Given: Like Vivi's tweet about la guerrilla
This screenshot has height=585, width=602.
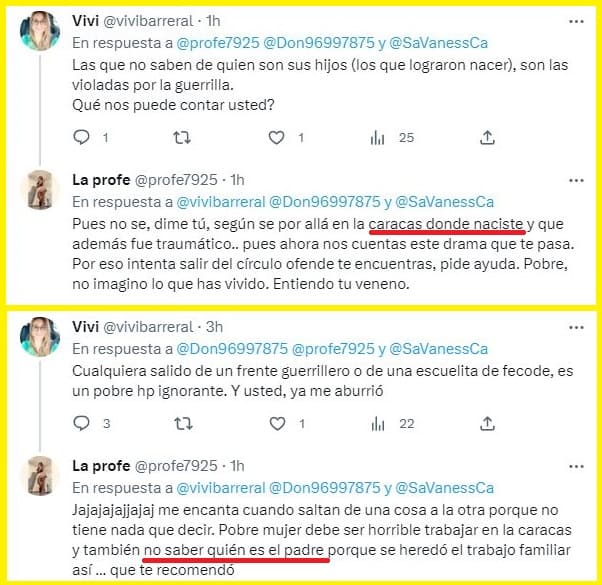Looking at the screenshot, I should point(276,137).
